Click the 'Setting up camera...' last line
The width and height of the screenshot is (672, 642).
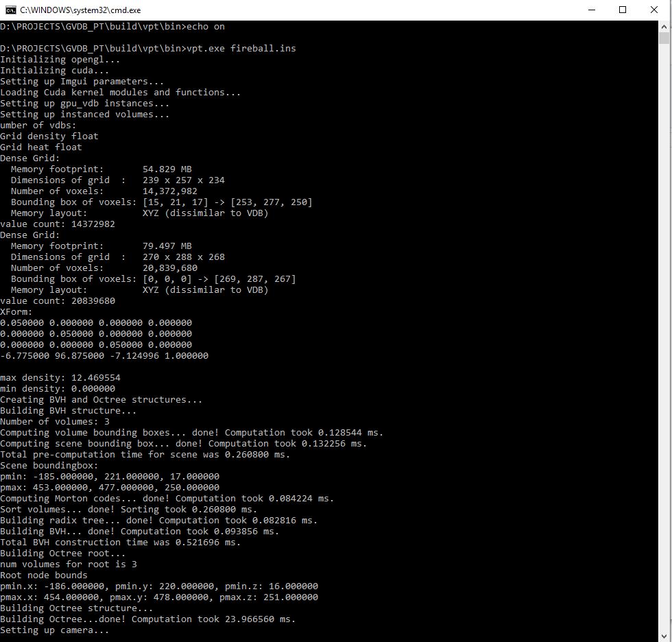pos(55,630)
